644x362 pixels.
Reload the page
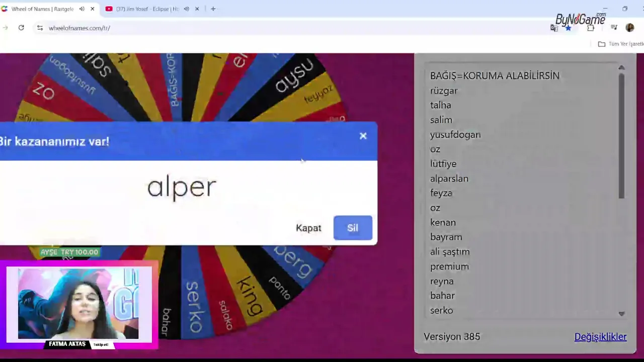point(21,28)
